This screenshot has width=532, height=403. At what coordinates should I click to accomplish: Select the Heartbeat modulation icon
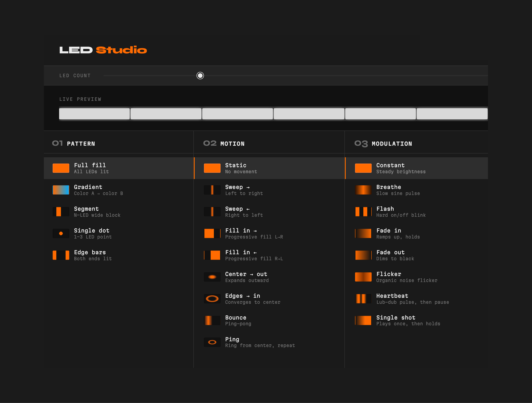coord(363,299)
